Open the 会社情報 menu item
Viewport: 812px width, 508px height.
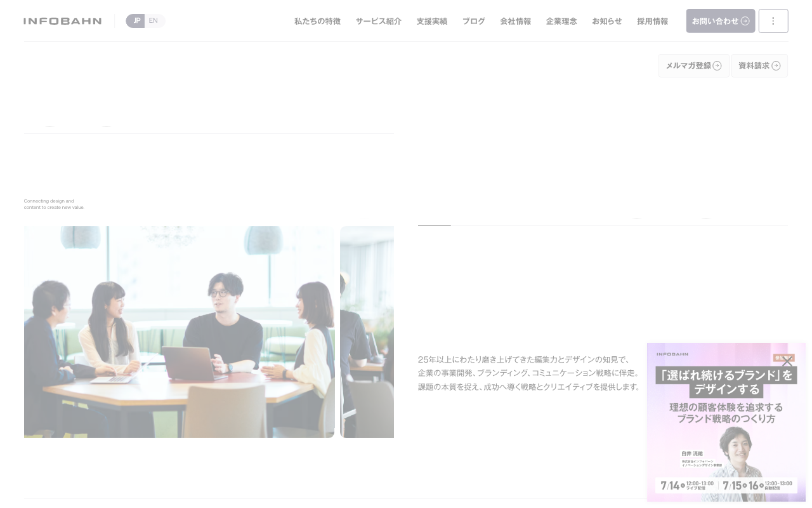click(515, 21)
